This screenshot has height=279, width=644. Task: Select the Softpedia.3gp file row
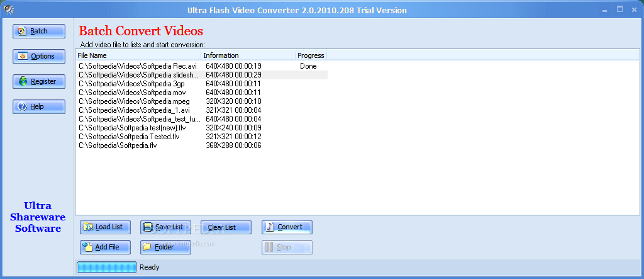[x=201, y=84]
